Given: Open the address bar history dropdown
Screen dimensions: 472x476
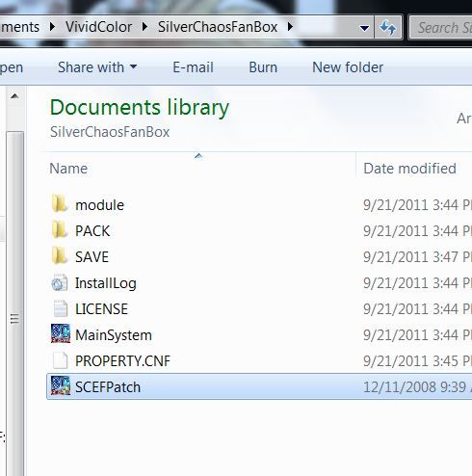Looking at the screenshot, I should 364,28.
